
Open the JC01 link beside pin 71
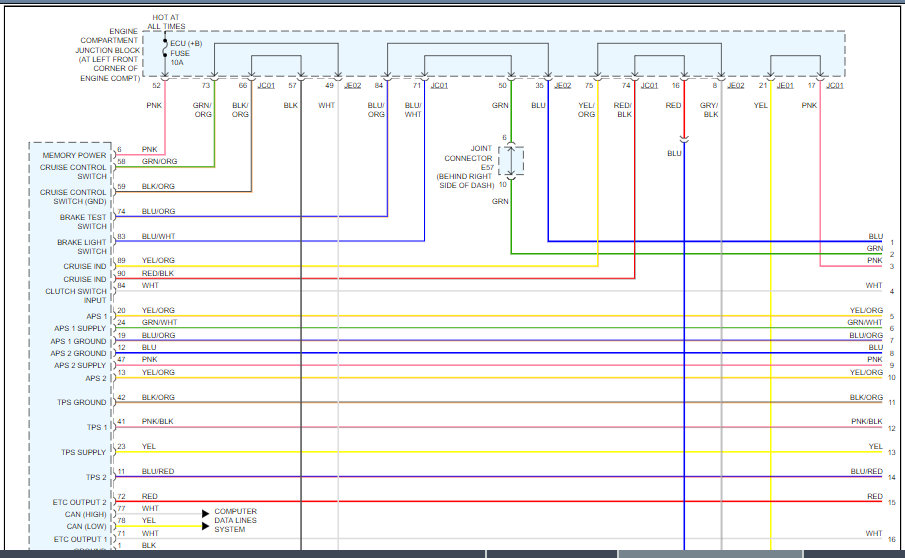[439, 85]
